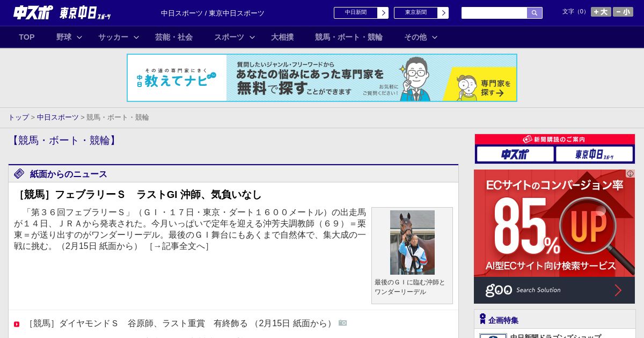The image size is (644, 338).
Task: Click the 文字（0）text-size label
Action: click(x=575, y=12)
